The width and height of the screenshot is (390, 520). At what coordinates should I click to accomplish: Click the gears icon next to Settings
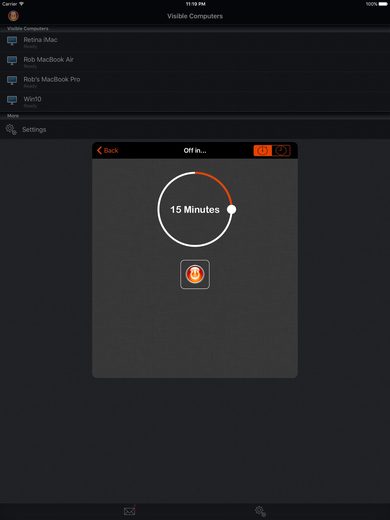point(11,129)
